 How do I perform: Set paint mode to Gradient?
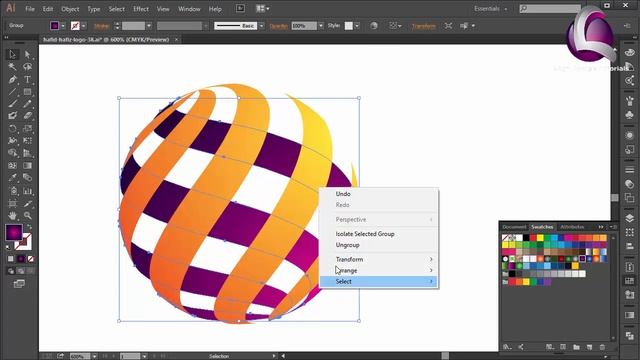(21, 259)
